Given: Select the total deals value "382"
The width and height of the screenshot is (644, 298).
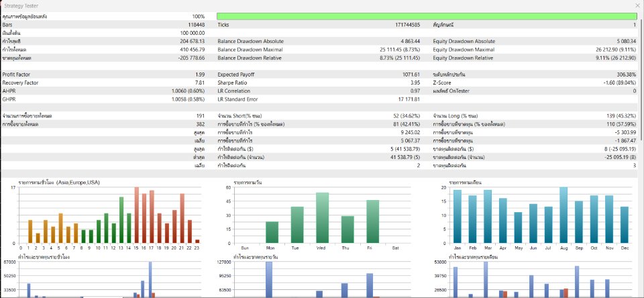Looking at the screenshot, I should tap(201, 124).
